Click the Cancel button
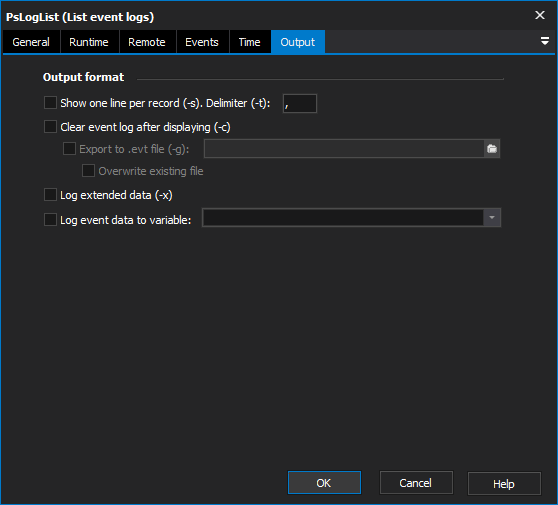Viewport: 558px width, 505px height. [416, 483]
